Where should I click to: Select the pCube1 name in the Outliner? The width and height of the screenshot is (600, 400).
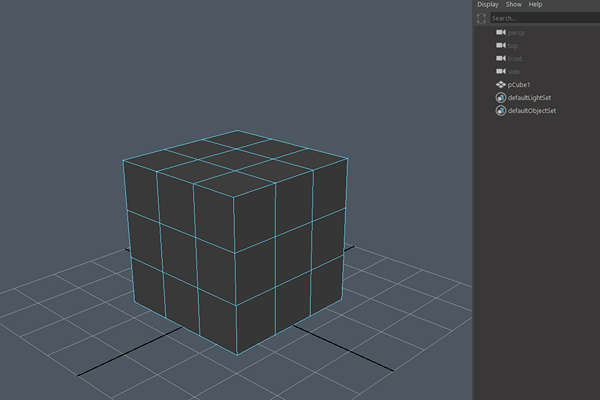(522, 85)
